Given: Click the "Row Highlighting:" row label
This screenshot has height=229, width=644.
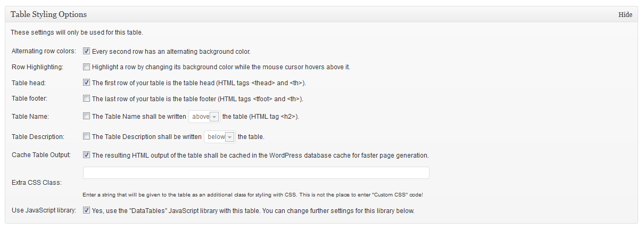Looking at the screenshot, I should pyautogui.click(x=37, y=67).
